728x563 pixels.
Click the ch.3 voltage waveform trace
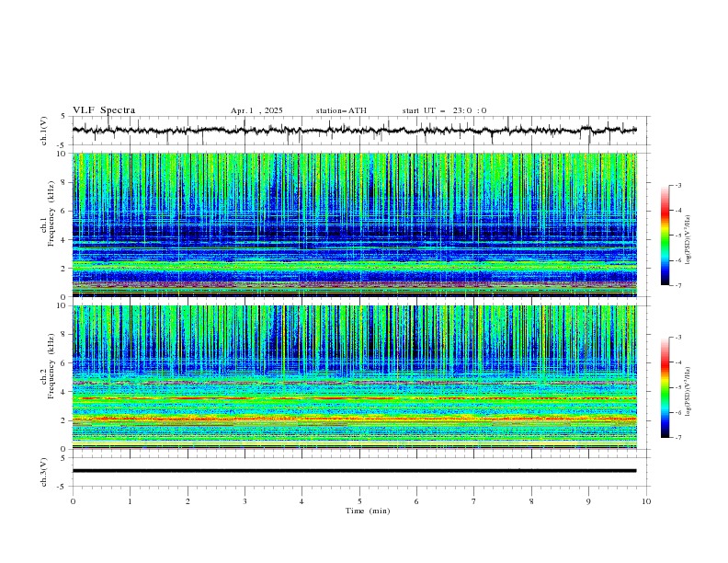pyautogui.click(x=354, y=471)
